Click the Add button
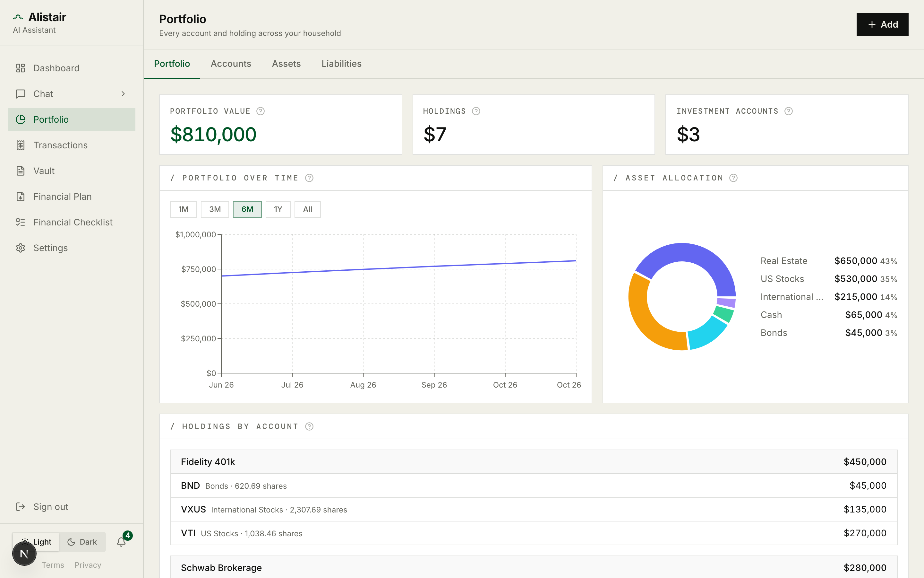This screenshot has width=924, height=578. [x=882, y=24]
